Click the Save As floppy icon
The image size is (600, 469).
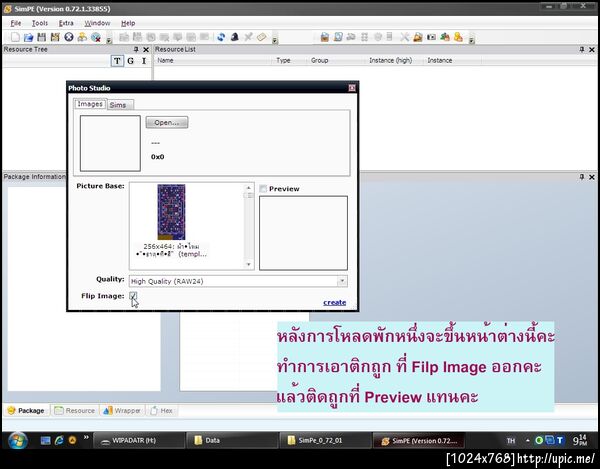[x=55, y=37]
